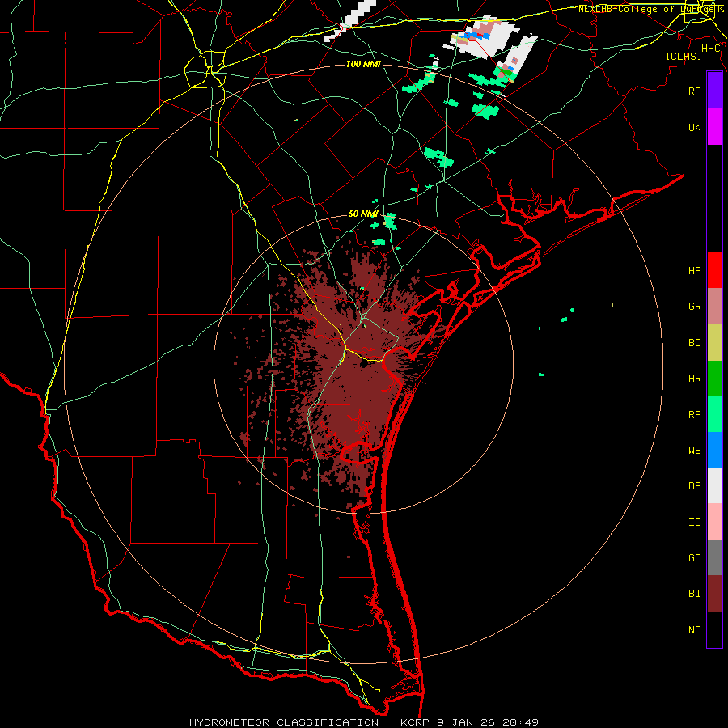Click the RF purple legend swatch

714,91
